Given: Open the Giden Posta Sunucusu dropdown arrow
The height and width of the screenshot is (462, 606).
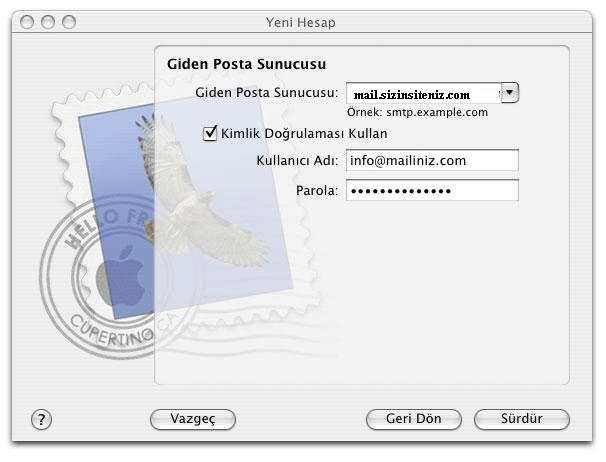Looking at the screenshot, I should pos(510,93).
